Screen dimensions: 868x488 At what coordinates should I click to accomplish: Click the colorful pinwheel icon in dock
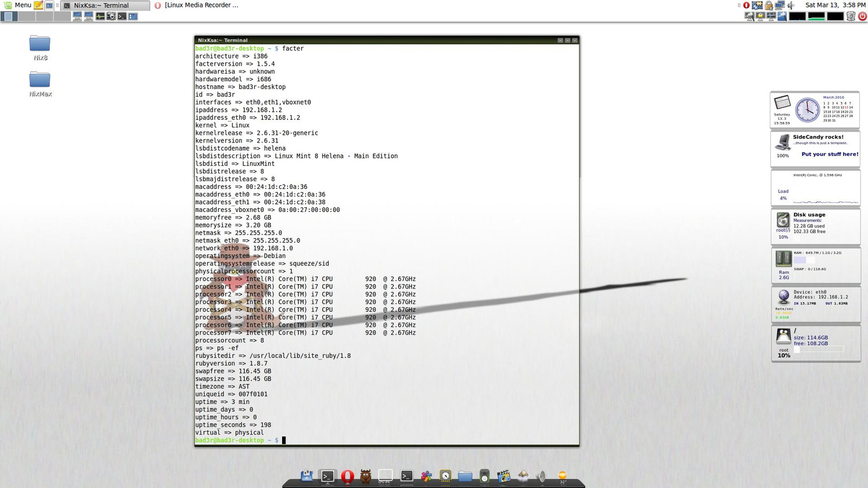click(x=426, y=476)
